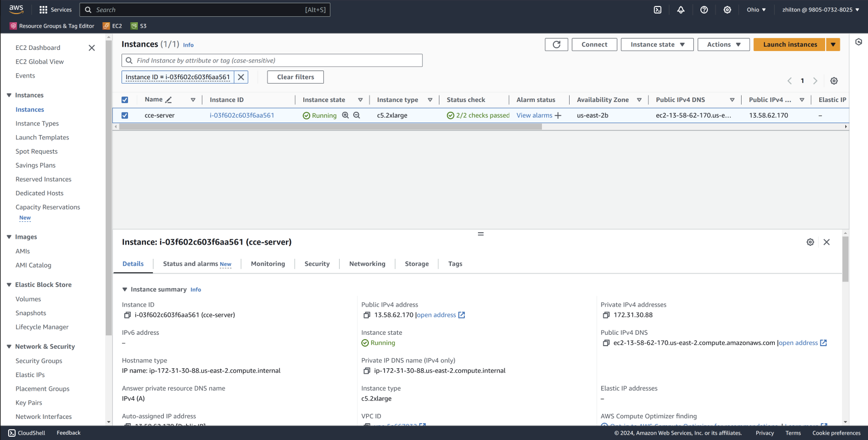Viewport: 868px width, 440px height.
Task: Open the Ohio region dropdown
Action: [756, 10]
